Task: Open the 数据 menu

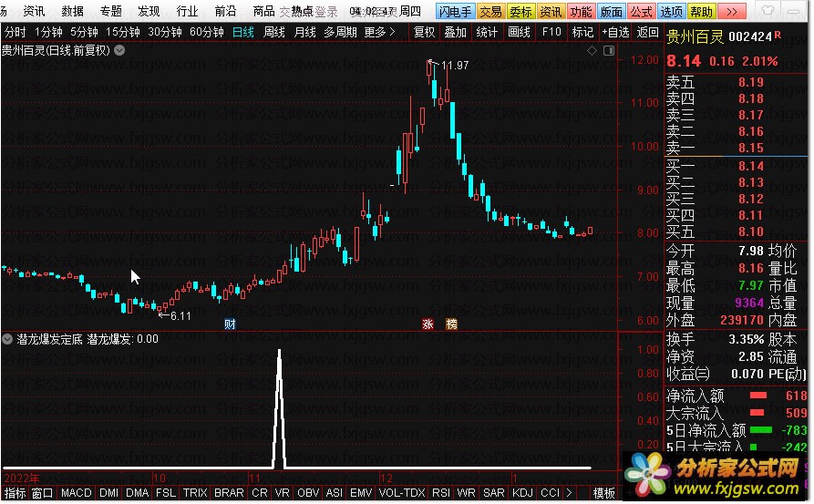Action: tap(72, 11)
